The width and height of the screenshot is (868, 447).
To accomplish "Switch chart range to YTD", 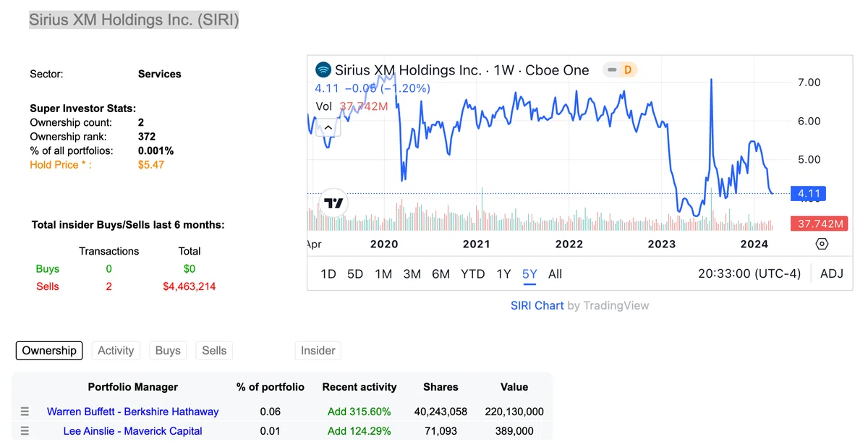I will pyautogui.click(x=472, y=274).
